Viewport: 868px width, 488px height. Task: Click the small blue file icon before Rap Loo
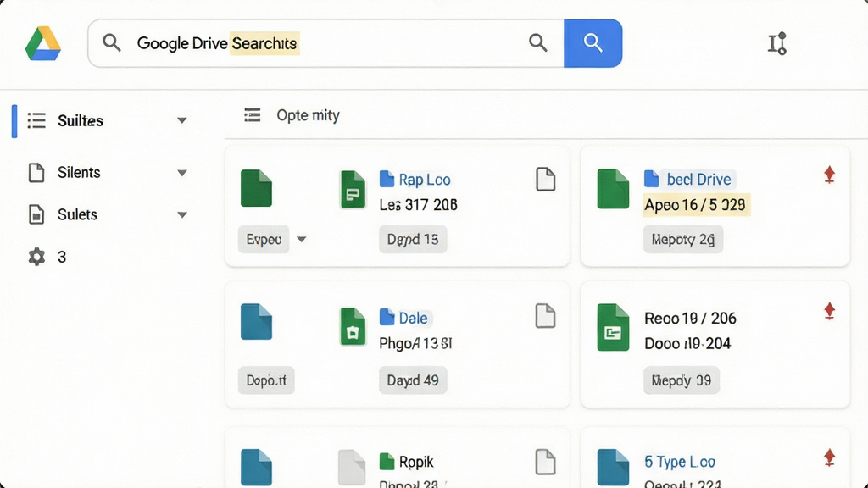tap(387, 180)
